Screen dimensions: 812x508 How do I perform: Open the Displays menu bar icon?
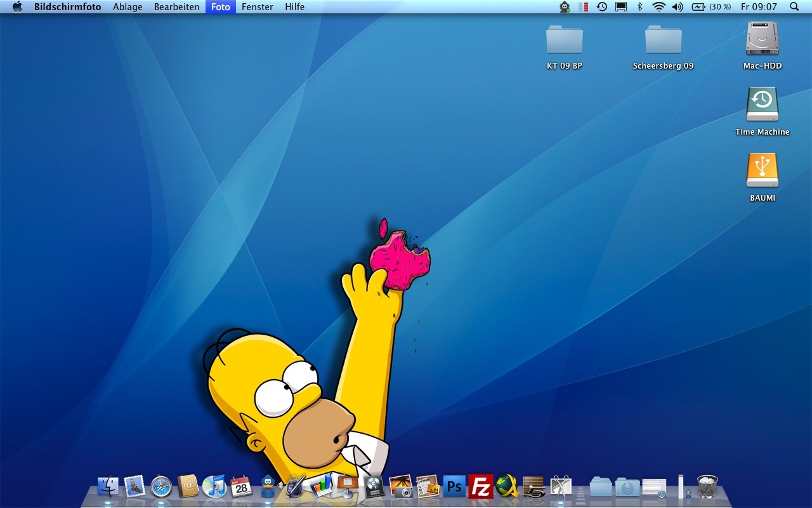(621, 7)
